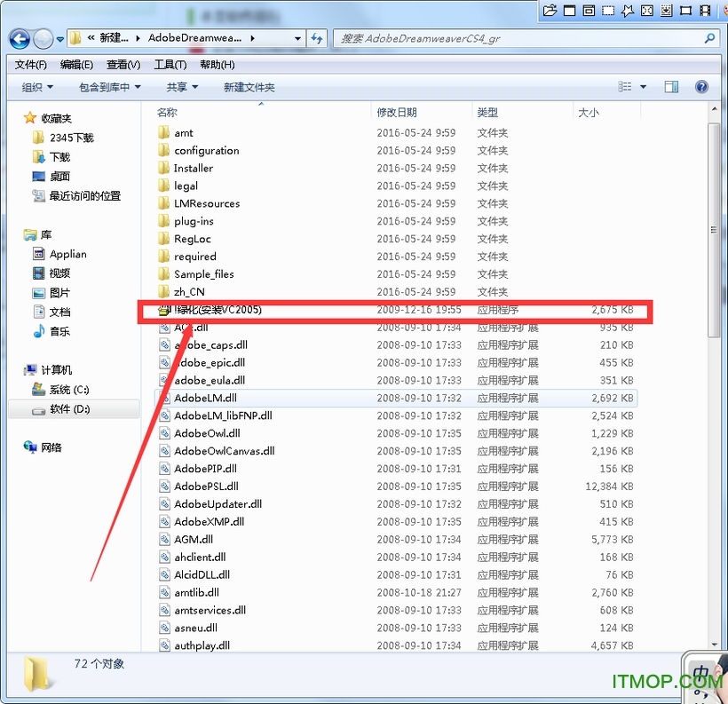Expand breadcrumb arrow after AdobeDreamwea...
Image resolution: width=728 pixels, height=704 pixels.
pyautogui.click(x=252, y=38)
